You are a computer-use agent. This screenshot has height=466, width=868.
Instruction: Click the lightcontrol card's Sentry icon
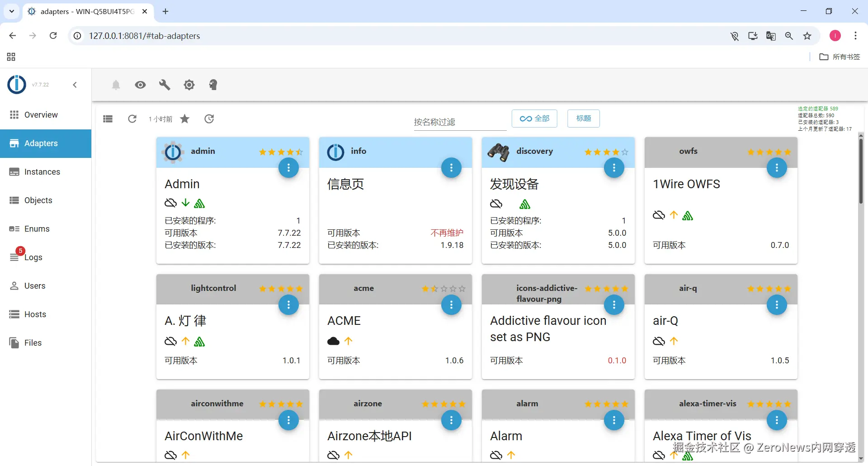[199, 342]
